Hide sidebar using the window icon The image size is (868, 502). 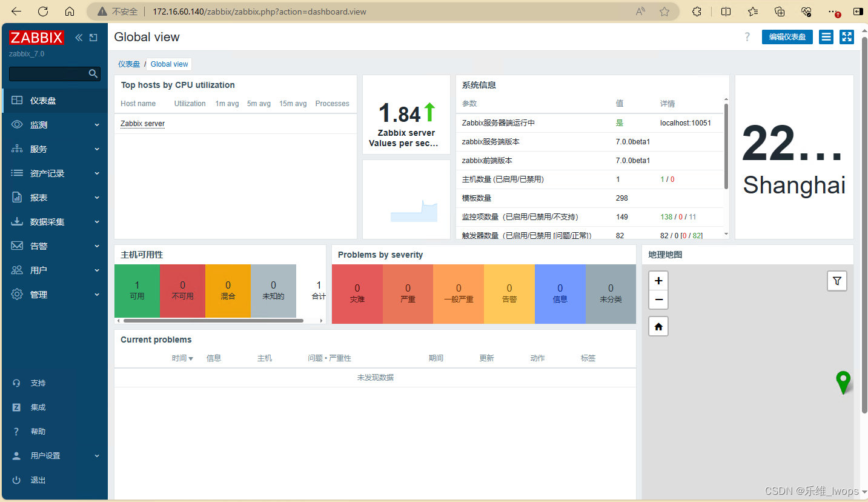93,38
